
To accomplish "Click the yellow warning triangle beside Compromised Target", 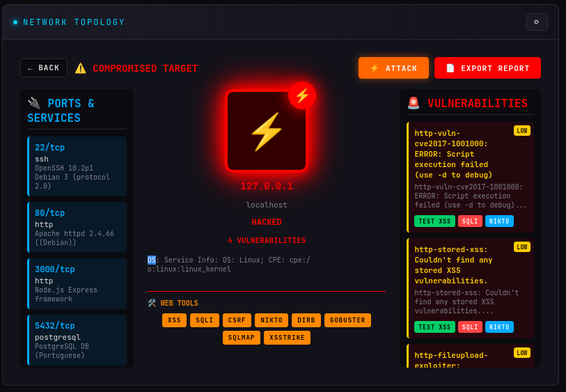I will (81, 68).
